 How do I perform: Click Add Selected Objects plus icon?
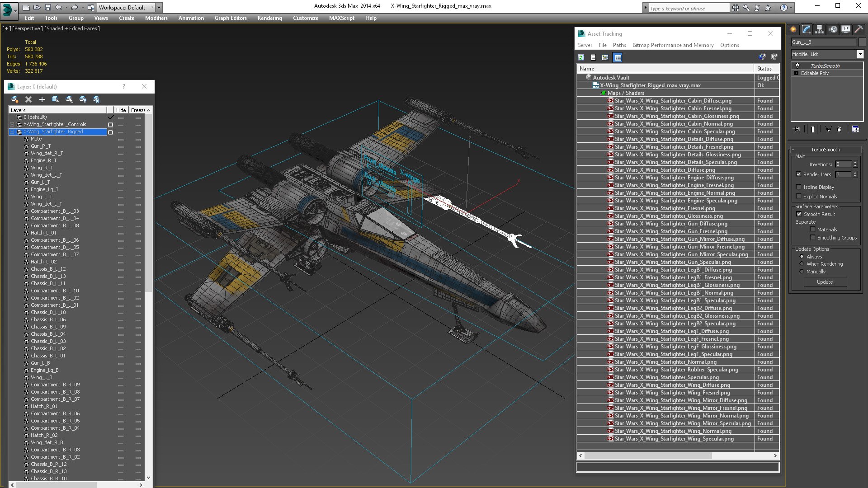coord(42,99)
